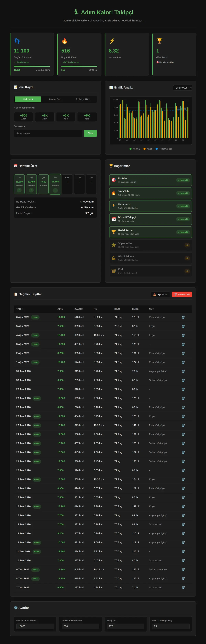Click the star icon of Süper Yıldız
This screenshot has width=206, height=644.
click(x=114, y=245)
